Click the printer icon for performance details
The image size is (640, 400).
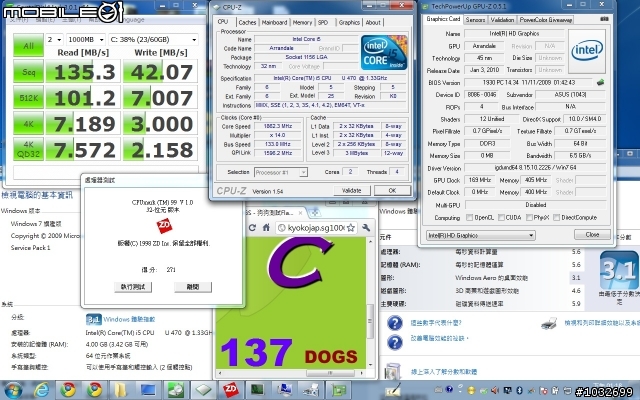tap(549, 323)
